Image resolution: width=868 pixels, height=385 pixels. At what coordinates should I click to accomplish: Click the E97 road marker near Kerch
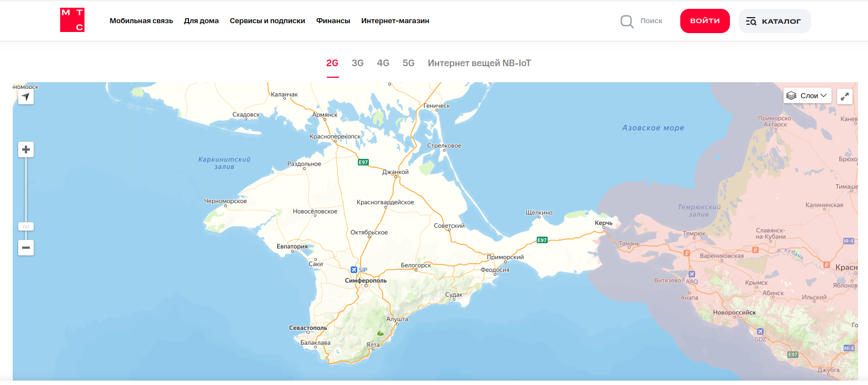coord(542,240)
